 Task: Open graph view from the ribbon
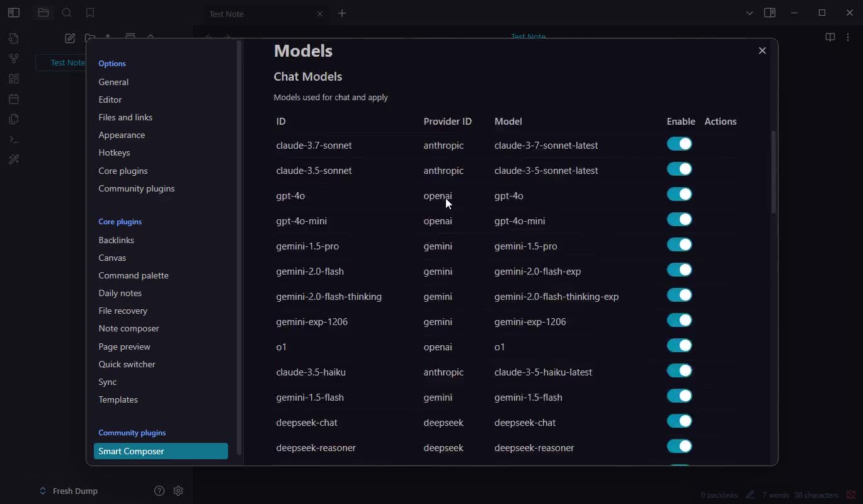coord(14,59)
